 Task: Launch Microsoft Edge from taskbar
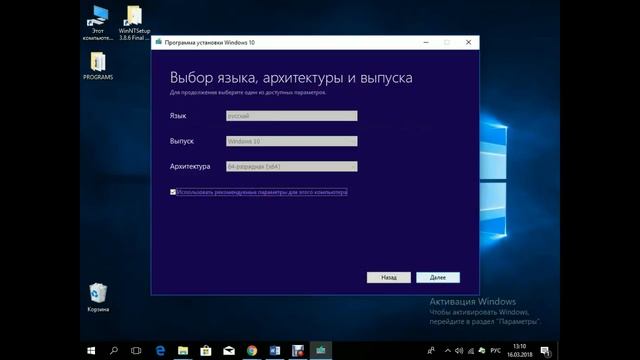(x=160, y=351)
